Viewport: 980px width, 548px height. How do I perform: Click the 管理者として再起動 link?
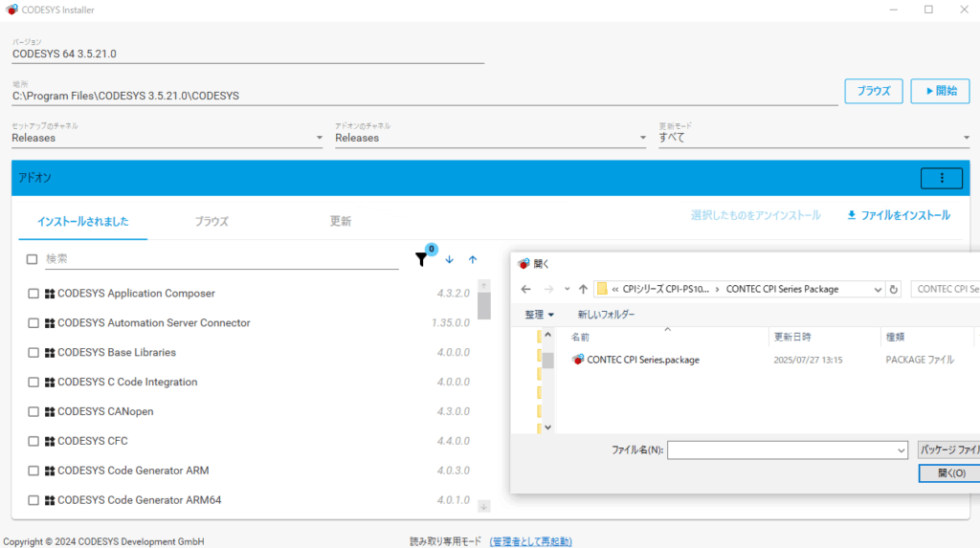(x=530, y=541)
